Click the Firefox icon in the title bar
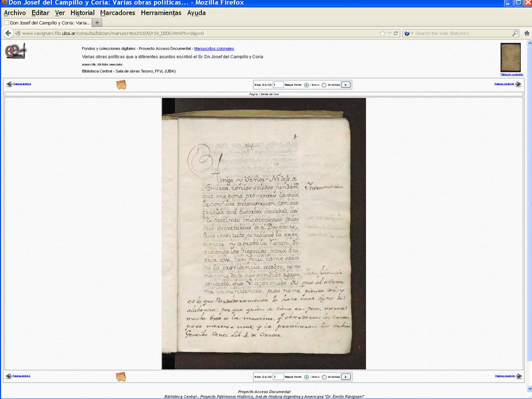Screen dimensions: 532x399 click(4, 3)
